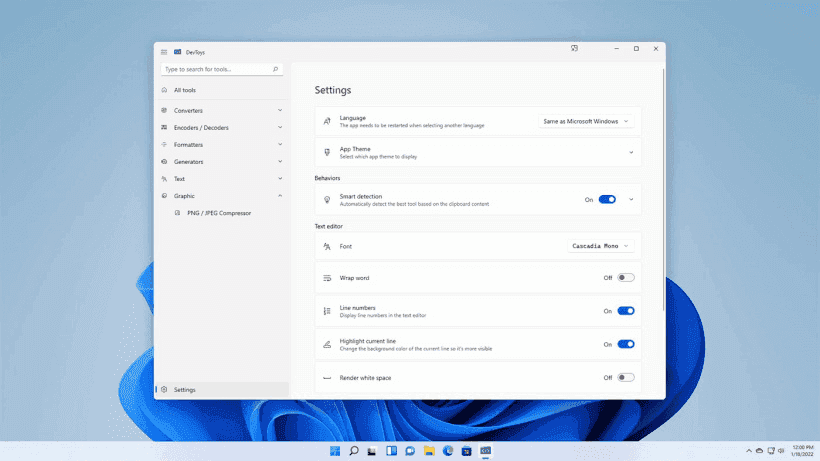820x461 pixels.
Task: Expand the Converters group chevron
Action: coord(280,110)
